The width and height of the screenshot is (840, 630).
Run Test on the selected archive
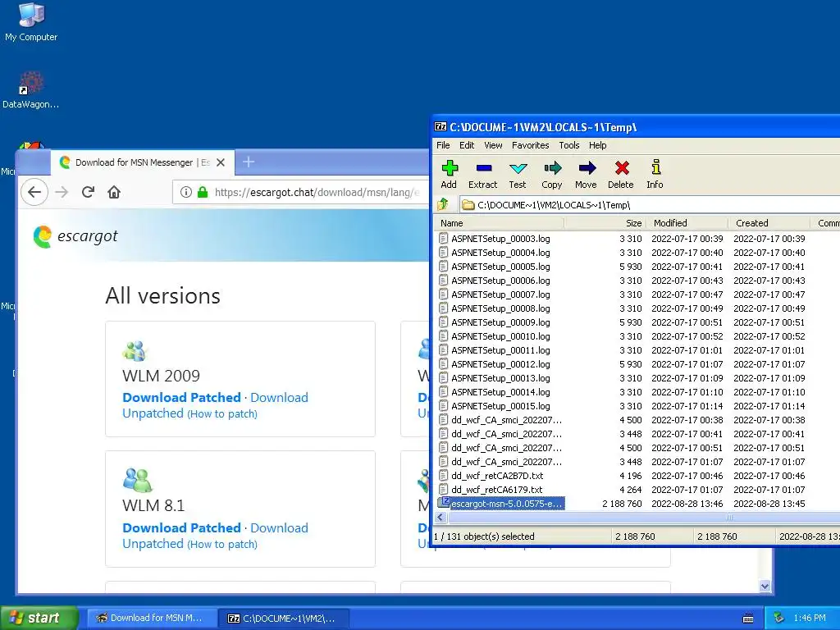tap(518, 175)
